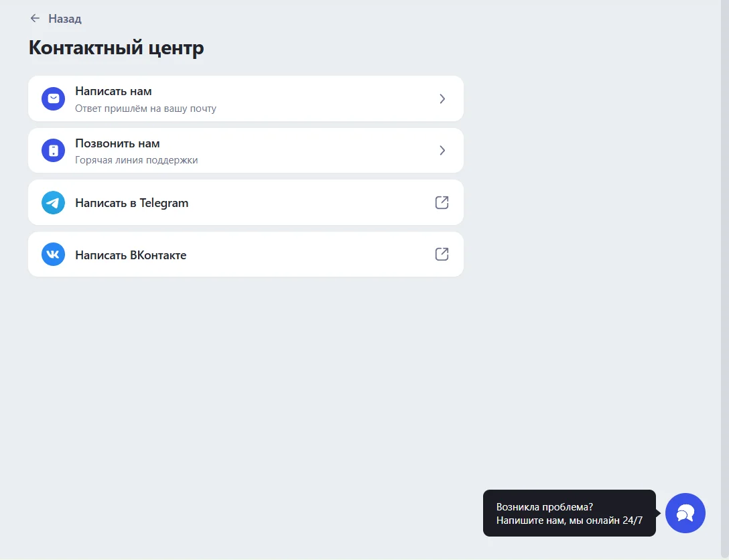Click the back arrow icon
This screenshot has width=729, height=560.
tap(35, 18)
